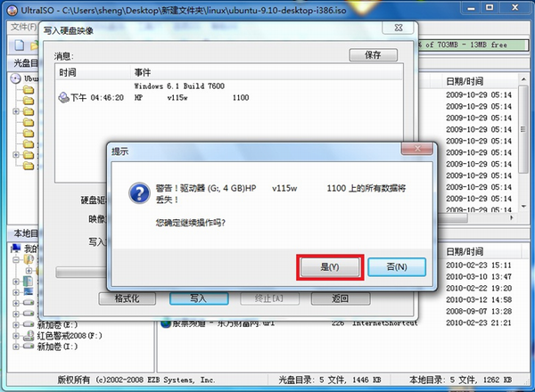Select 新加卷 (I:) label in local tree
Viewport: 535px width, 392px height.
[x=57, y=347]
